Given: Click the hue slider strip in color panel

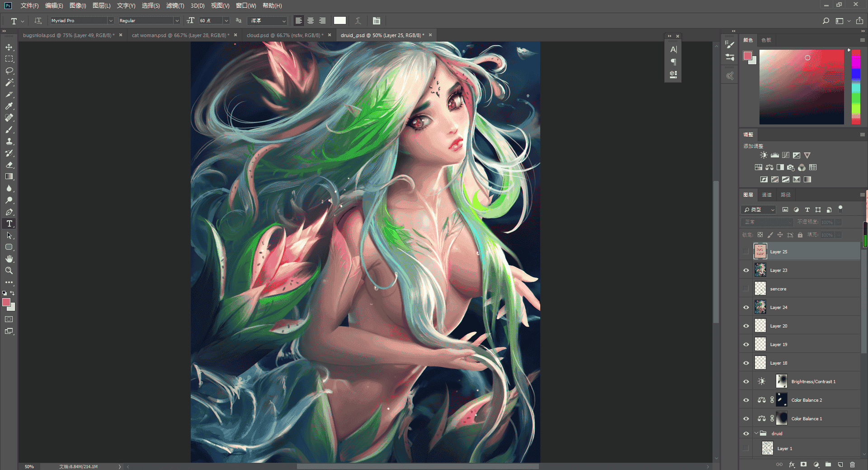Looking at the screenshot, I should pos(856,87).
